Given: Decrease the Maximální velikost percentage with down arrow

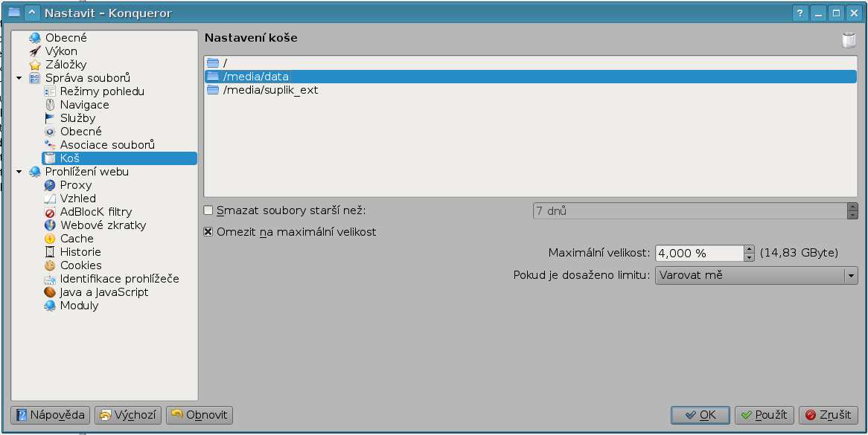Looking at the screenshot, I should 749,257.
